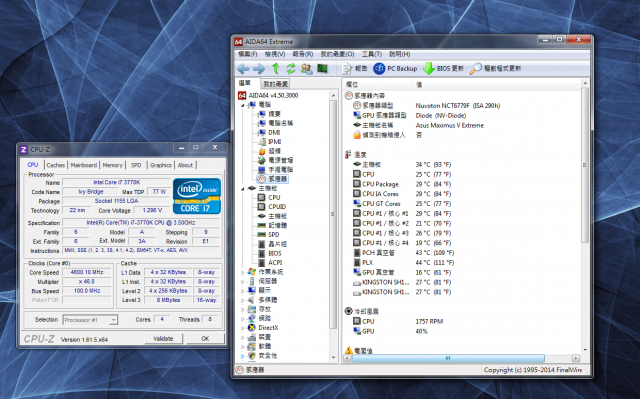Expand the 多媒體 tree node
The height and width of the screenshot is (399, 640).
242,300
